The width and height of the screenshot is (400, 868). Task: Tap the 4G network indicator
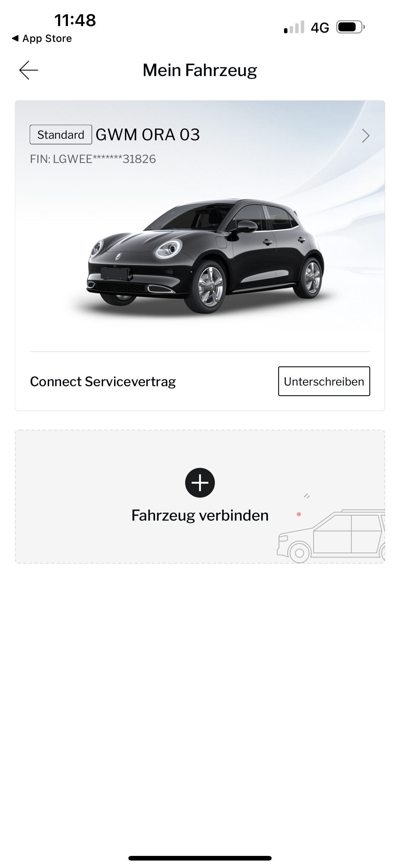coord(319,28)
